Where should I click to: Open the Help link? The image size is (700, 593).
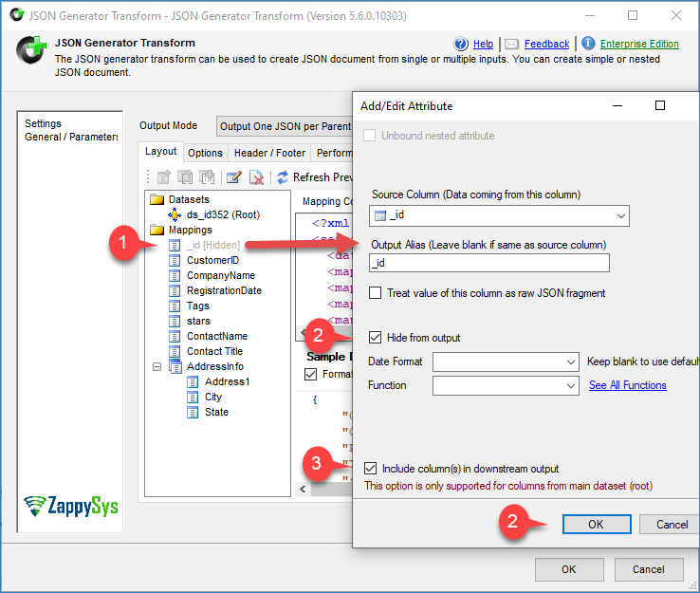[x=483, y=44]
